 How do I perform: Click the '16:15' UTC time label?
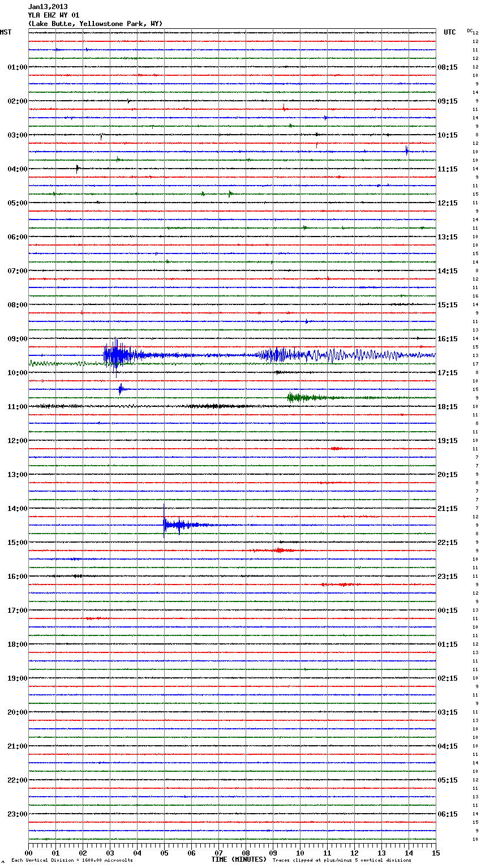[x=448, y=339]
